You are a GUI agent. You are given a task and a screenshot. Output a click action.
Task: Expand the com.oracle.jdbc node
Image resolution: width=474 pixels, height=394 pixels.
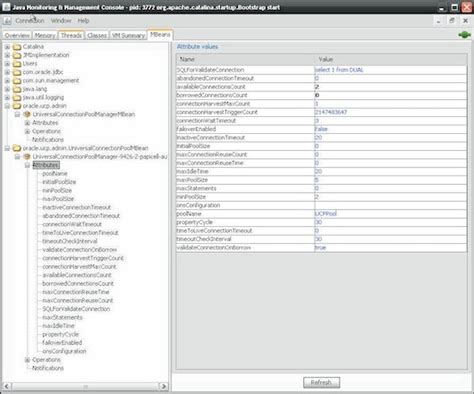coord(7,72)
